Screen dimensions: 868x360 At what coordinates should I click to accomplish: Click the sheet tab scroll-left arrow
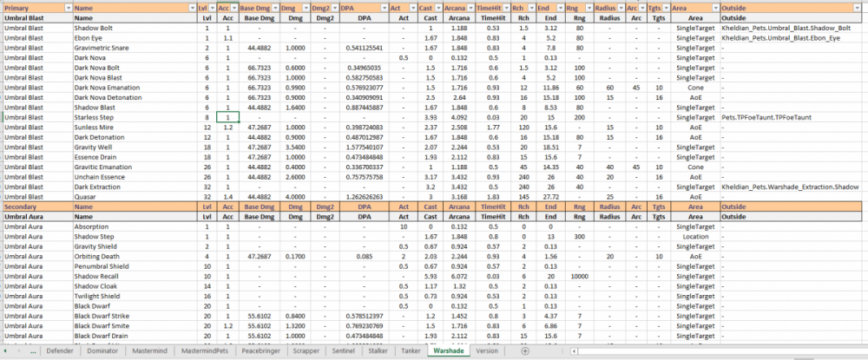click(x=7, y=351)
